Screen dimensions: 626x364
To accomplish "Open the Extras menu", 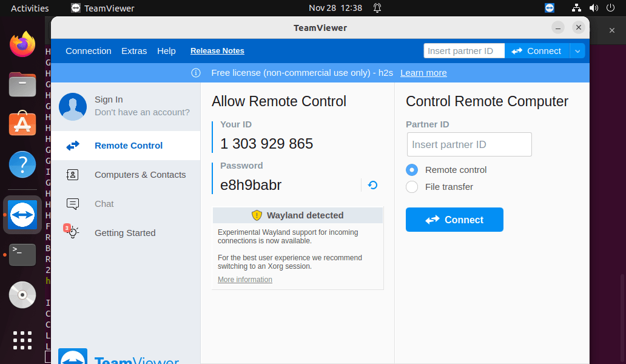I will (134, 51).
